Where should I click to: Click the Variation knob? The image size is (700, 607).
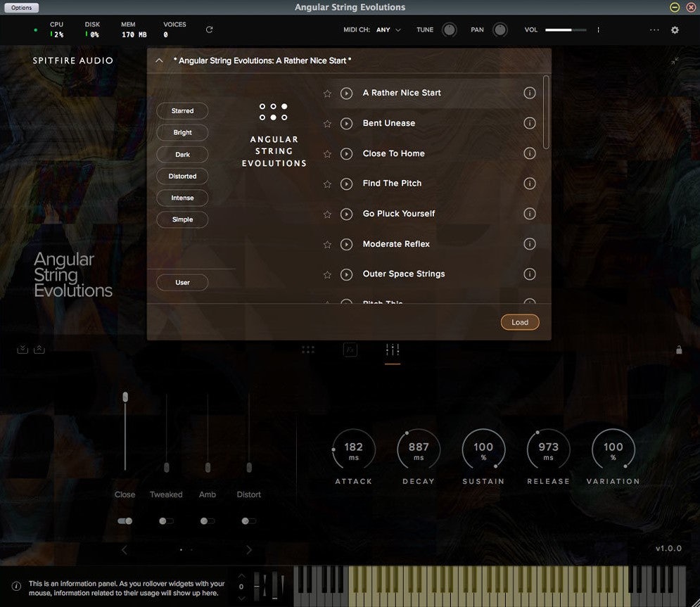click(x=613, y=450)
